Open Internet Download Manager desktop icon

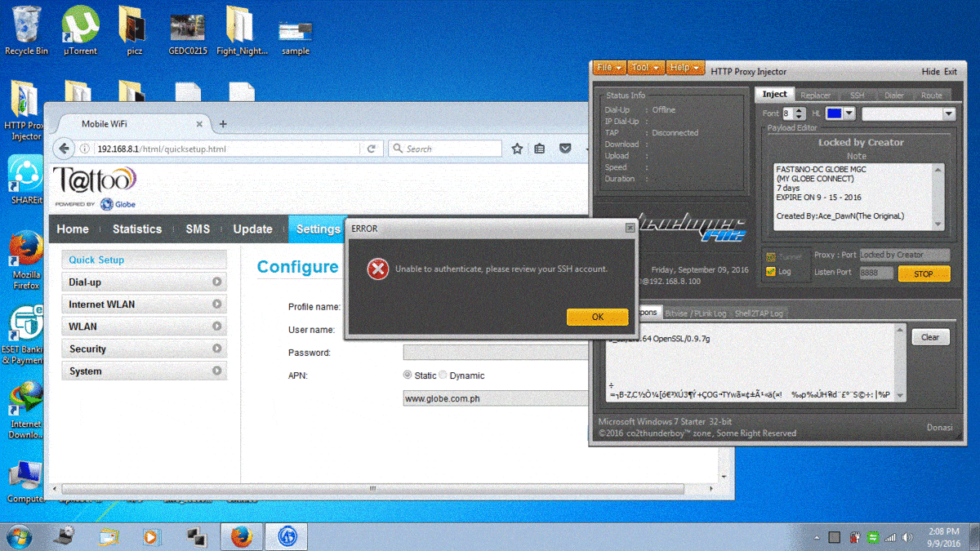(x=26, y=411)
